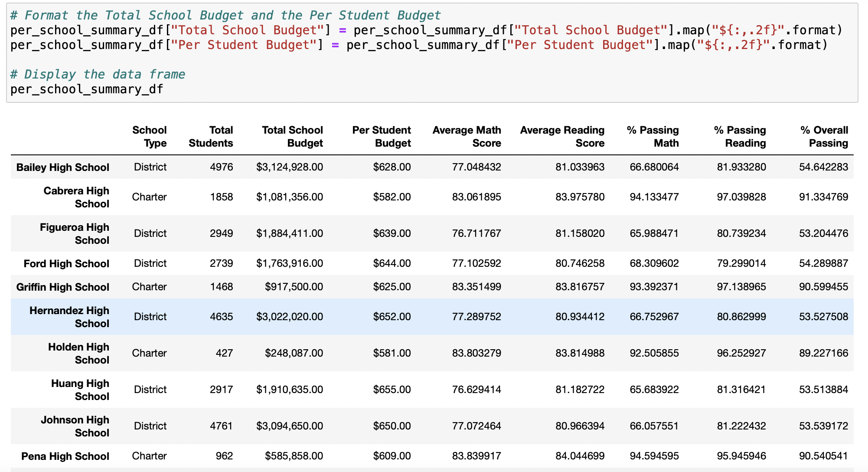Click the 'Average Reading Score' column header
Image resolution: width=868 pixels, height=472 pixels.
[562, 137]
